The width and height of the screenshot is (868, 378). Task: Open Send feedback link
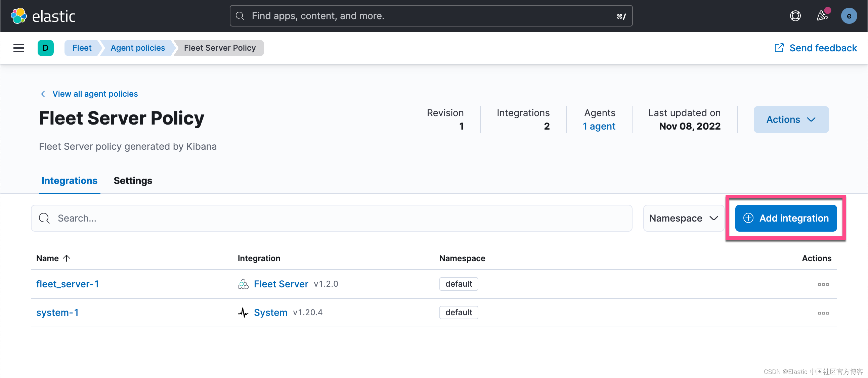(816, 48)
